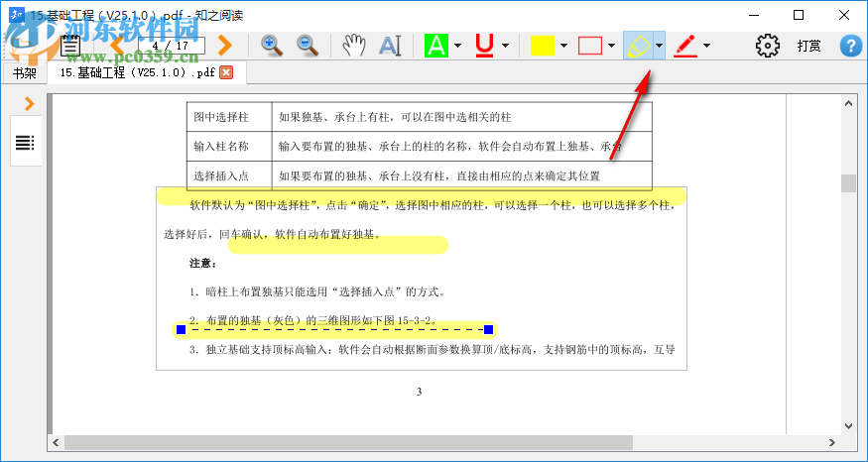Click right blue handle of selected highlight
The height and width of the screenshot is (462, 868).
point(488,330)
